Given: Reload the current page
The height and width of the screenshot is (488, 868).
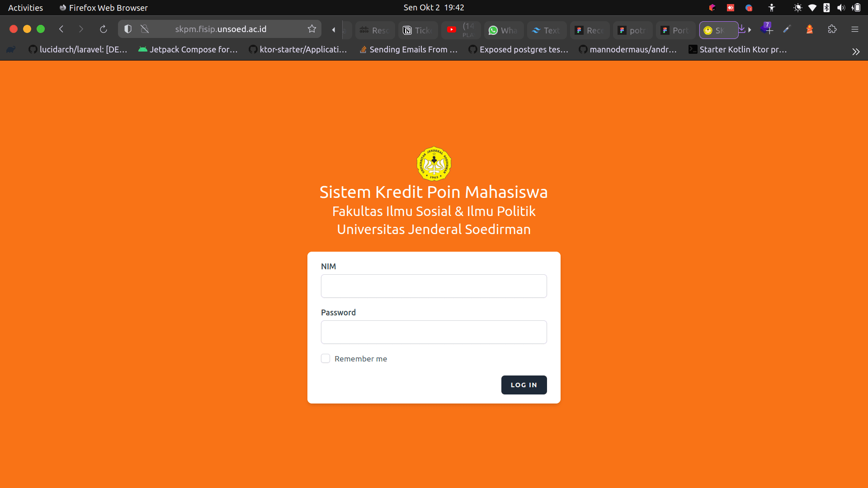Looking at the screenshot, I should (x=103, y=29).
